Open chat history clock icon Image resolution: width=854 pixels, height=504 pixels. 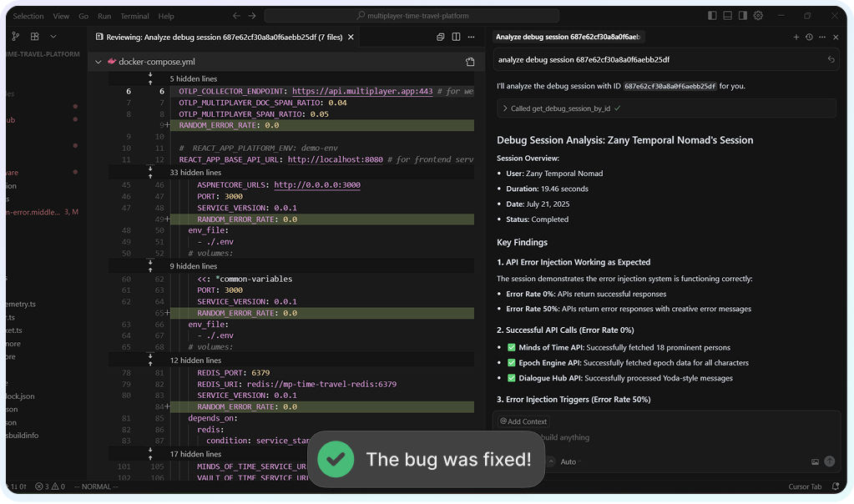pyautogui.click(x=809, y=37)
